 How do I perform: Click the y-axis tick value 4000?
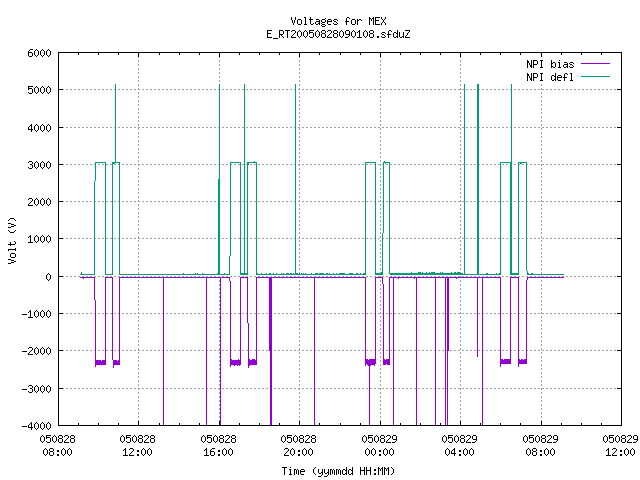click(39, 128)
